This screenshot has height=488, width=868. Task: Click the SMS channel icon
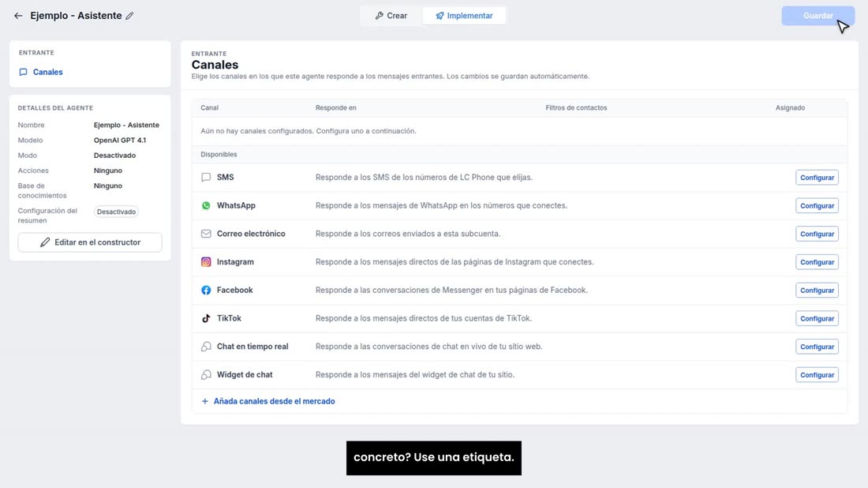[206, 177]
